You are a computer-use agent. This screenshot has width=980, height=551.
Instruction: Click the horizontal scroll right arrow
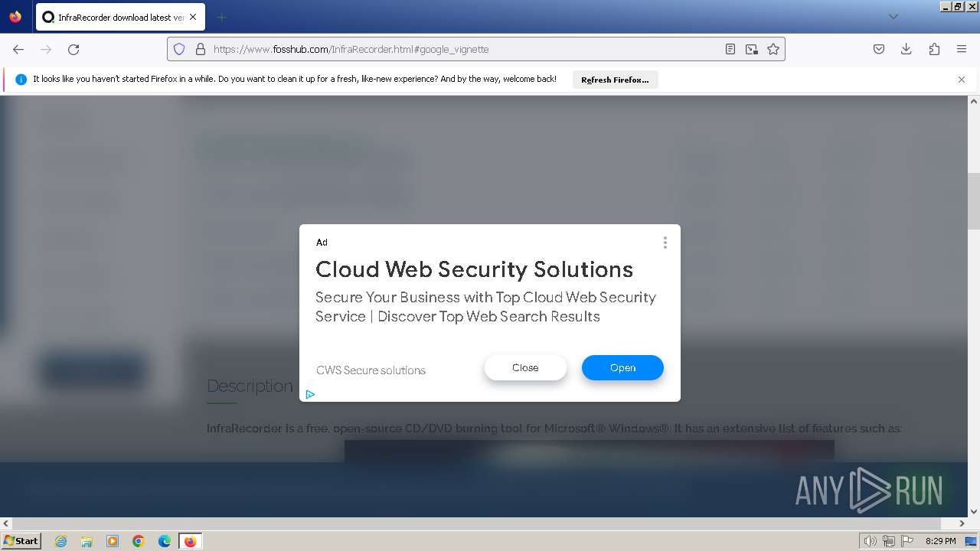coord(962,523)
